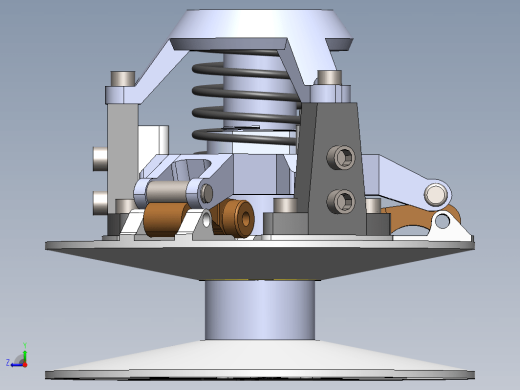Image resolution: width=520 pixels, height=390 pixels.
Task: Select the lower hex socket bolt
Action: (341, 201)
